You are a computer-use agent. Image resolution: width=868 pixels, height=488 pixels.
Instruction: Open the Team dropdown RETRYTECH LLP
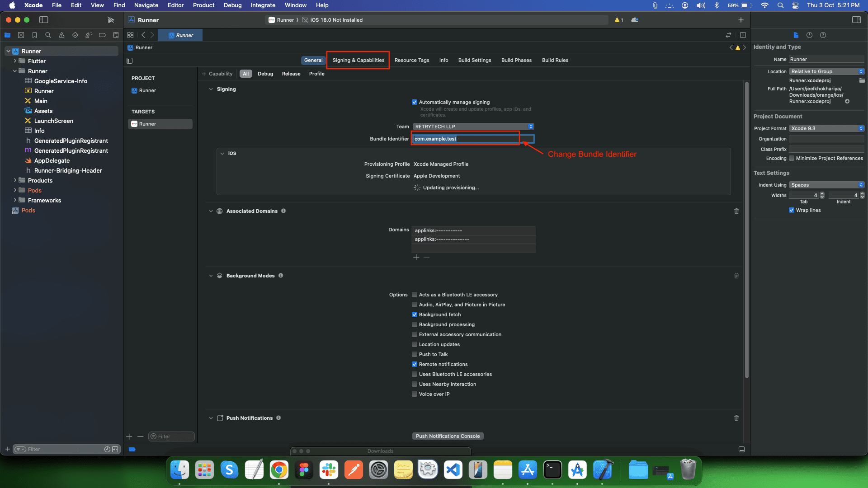pos(473,127)
